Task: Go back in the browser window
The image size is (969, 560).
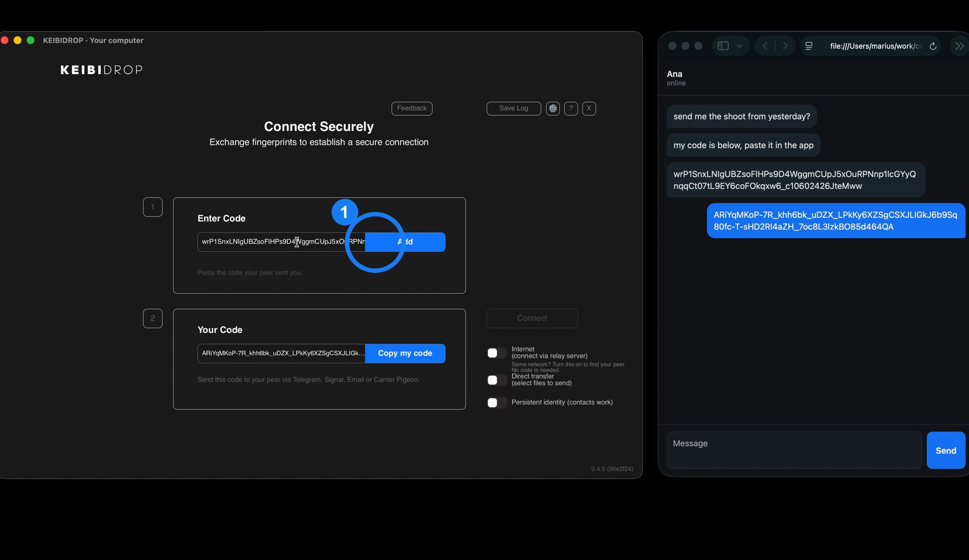Action: pos(765,46)
